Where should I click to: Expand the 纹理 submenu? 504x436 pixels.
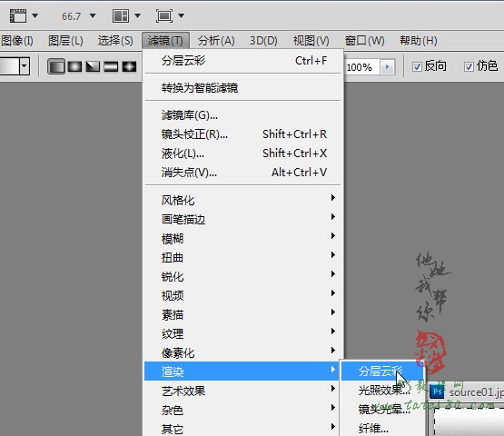[243, 333]
